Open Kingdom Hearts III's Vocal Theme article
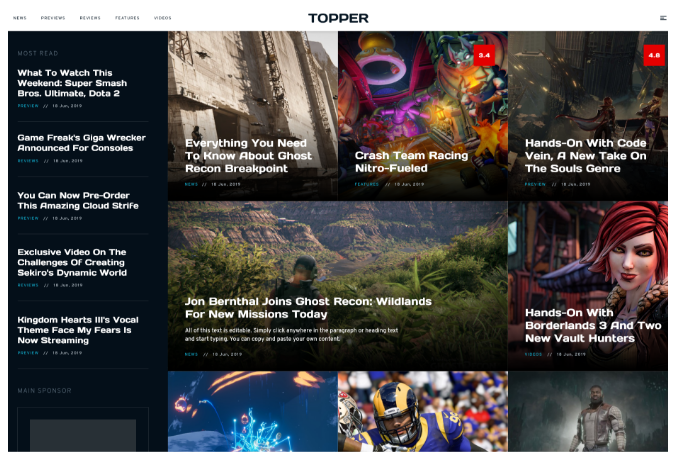The image size is (677, 461). (x=78, y=330)
